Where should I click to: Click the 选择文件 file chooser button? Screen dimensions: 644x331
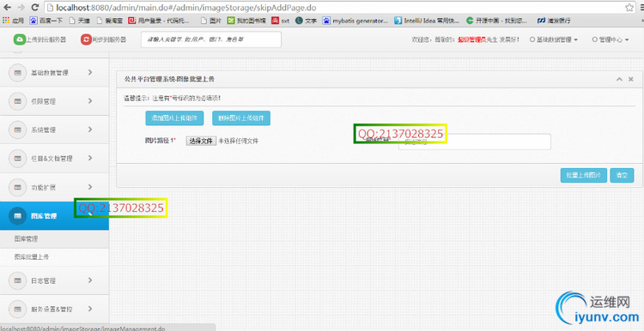[201, 141]
